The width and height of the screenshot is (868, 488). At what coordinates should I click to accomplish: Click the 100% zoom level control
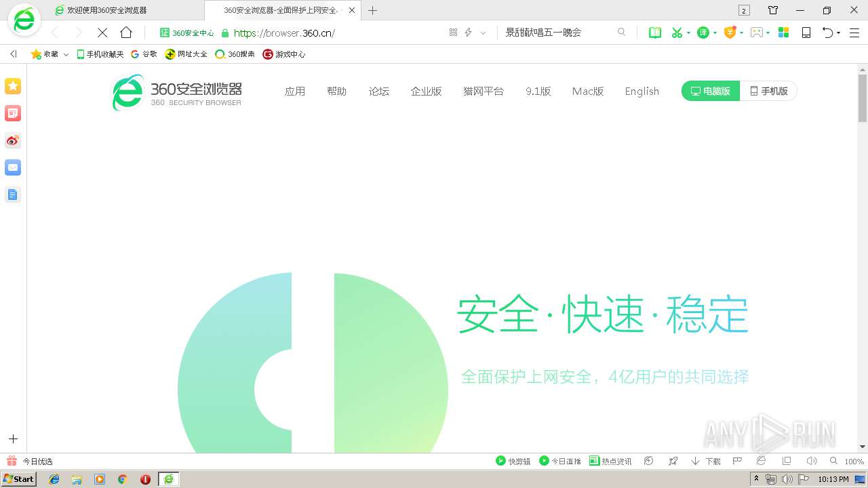tap(848, 462)
